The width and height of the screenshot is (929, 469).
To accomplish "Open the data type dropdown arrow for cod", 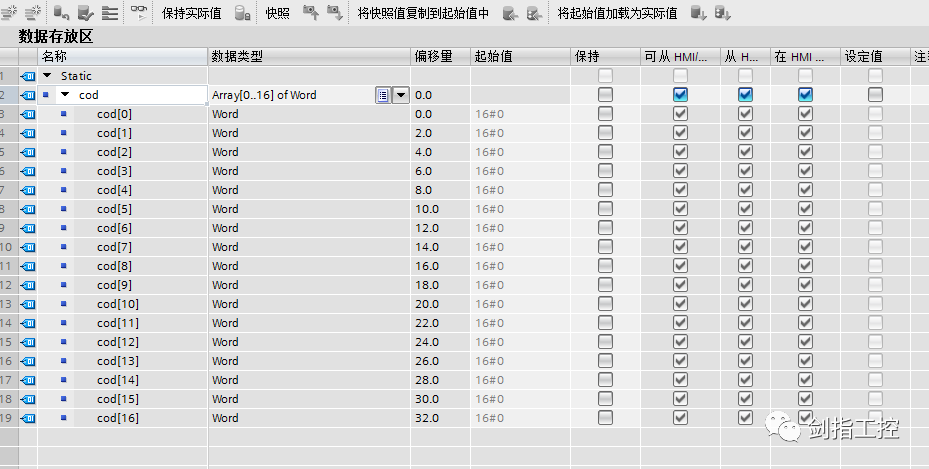I will pyautogui.click(x=401, y=95).
